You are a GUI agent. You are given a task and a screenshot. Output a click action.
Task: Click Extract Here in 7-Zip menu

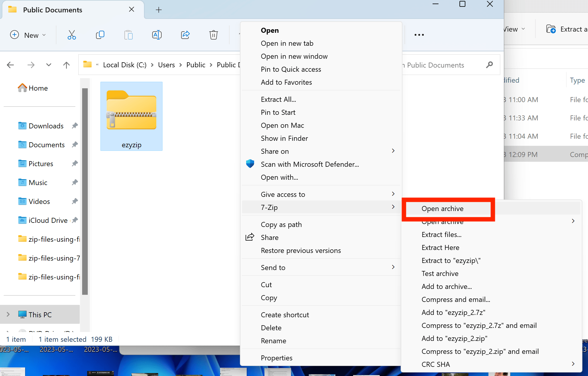click(440, 248)
